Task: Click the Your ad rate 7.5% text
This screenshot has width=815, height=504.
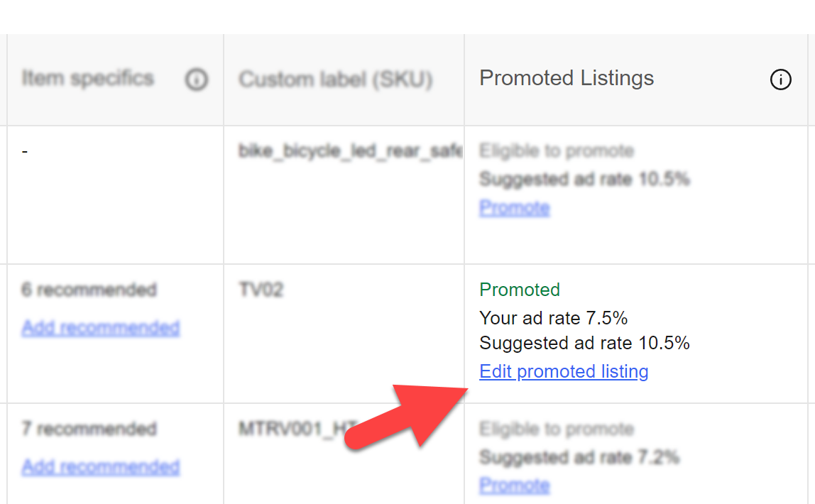Action: 553,317
